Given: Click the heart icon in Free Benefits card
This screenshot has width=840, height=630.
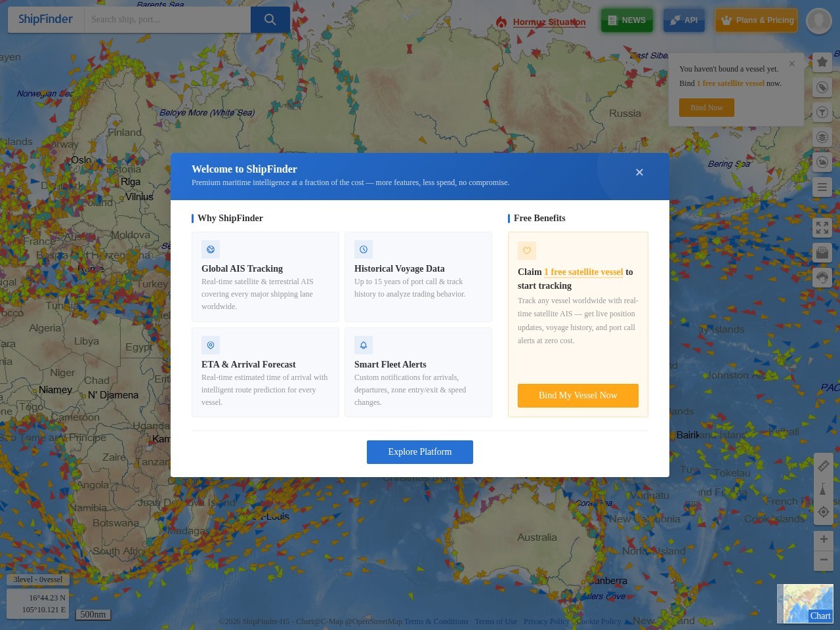Looking at the screenshot, I should (527, 251).
